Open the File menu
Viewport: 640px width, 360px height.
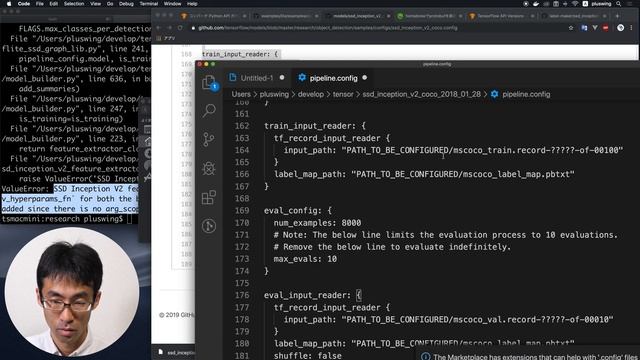coord(40,4)
